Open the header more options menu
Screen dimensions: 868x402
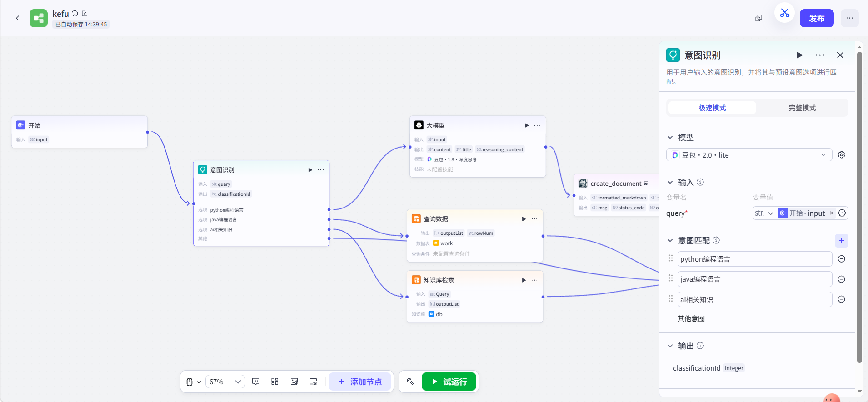click(849, 18)
